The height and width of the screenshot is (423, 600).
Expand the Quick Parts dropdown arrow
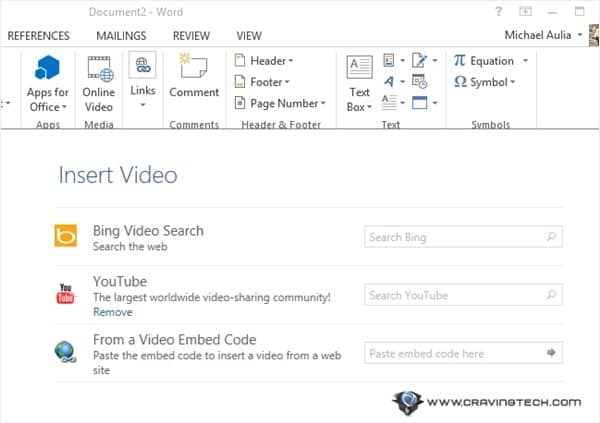coord(402,60)
